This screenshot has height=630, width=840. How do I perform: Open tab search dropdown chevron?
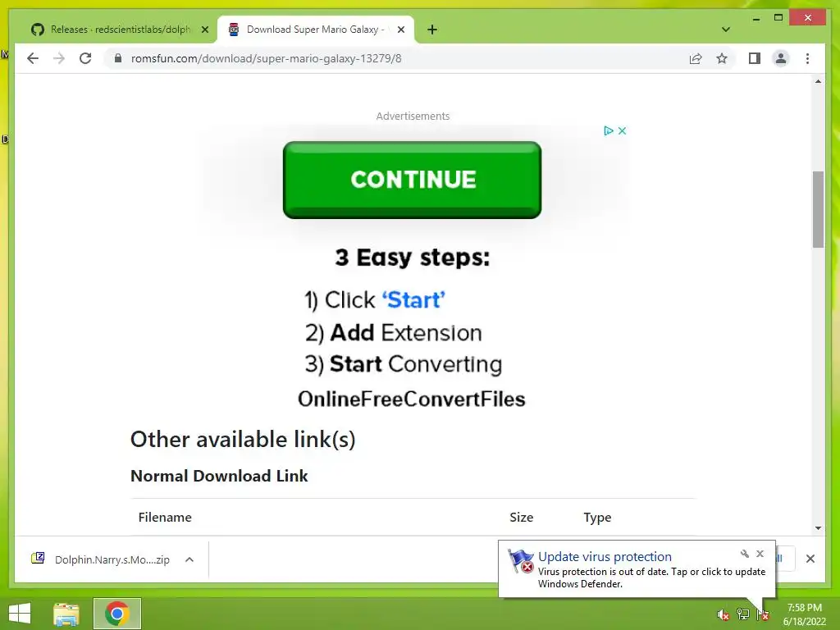click(726, 30)
